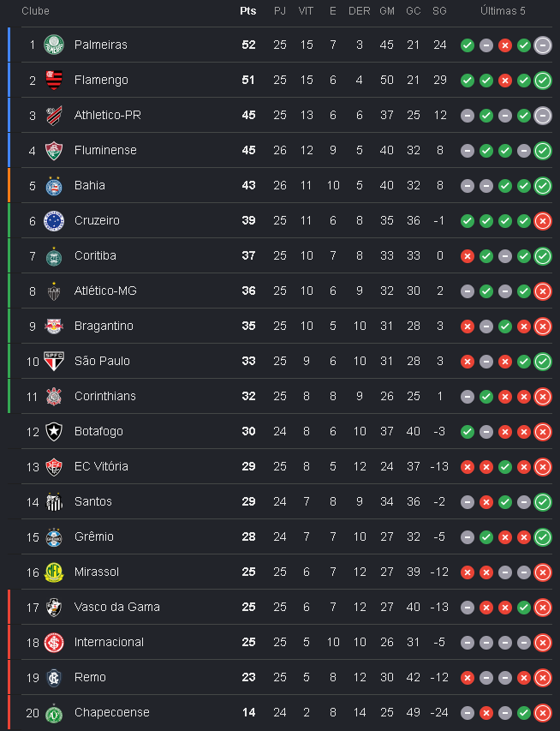Select Bahia's 43 points cell
Screen dimensions: 560x731
[248, 186]
